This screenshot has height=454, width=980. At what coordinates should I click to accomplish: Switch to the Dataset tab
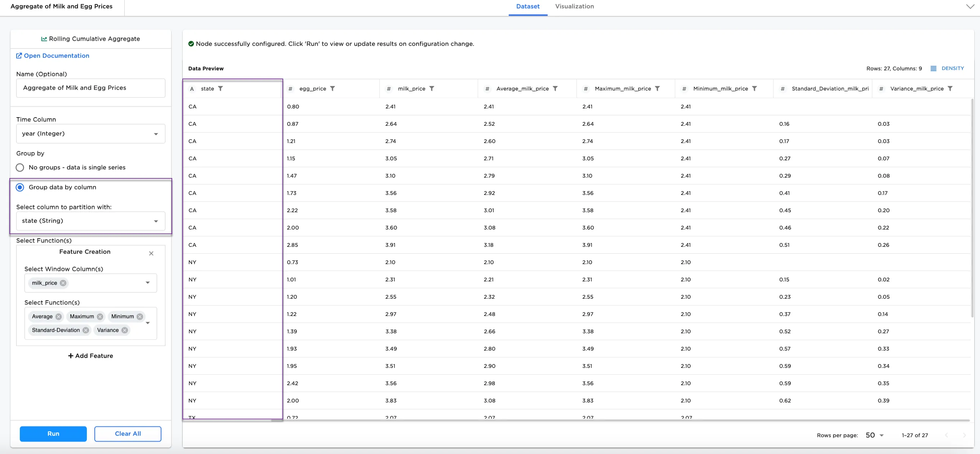click(528, 6)
